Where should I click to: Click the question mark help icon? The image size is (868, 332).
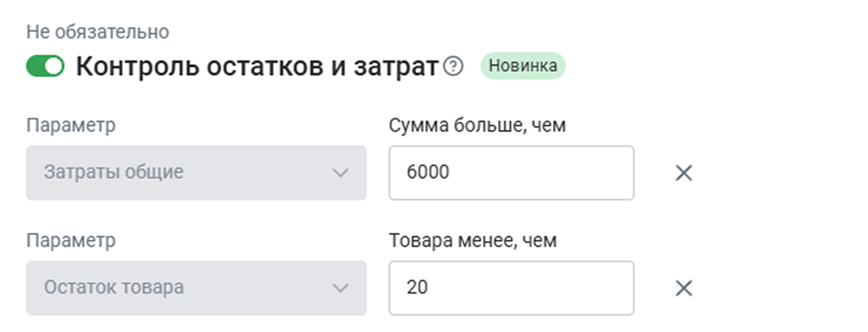click(x=453, y=67)
